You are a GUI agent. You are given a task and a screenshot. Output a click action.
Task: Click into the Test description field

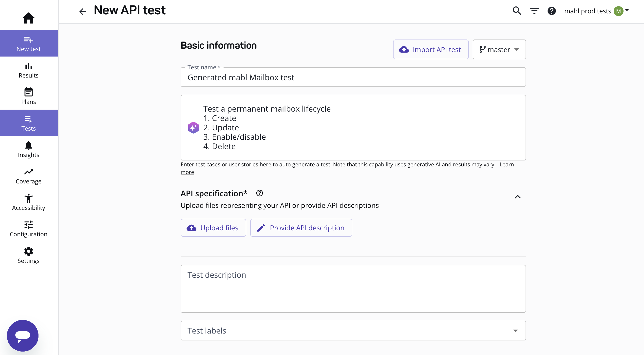(353, 289)
